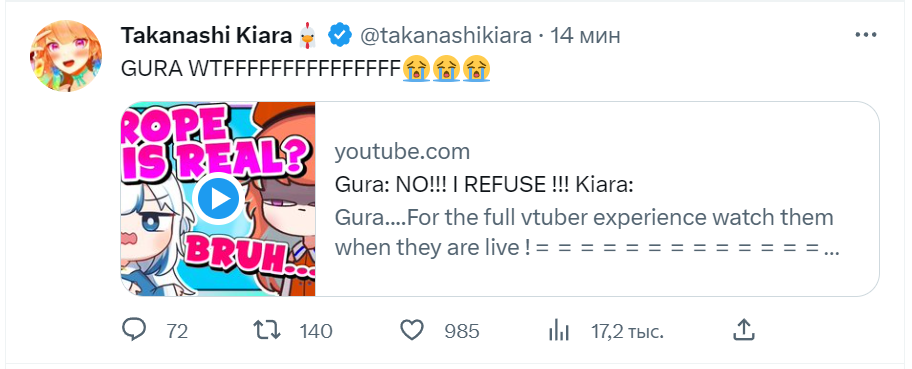Click the 985 likes count
Image resolution: width=912 pixels, height=369 pixels.
point(462,332)
